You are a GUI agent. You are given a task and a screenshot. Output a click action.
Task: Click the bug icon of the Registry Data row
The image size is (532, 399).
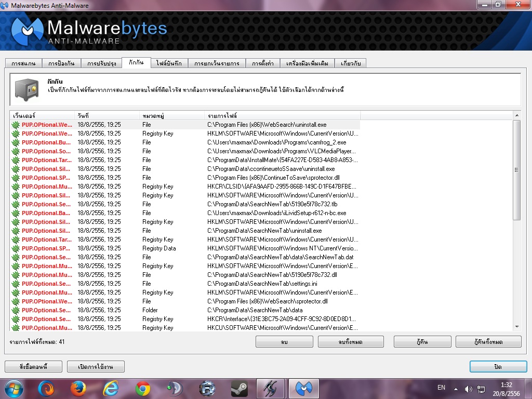pyautogui.click(x=15, y=248)
